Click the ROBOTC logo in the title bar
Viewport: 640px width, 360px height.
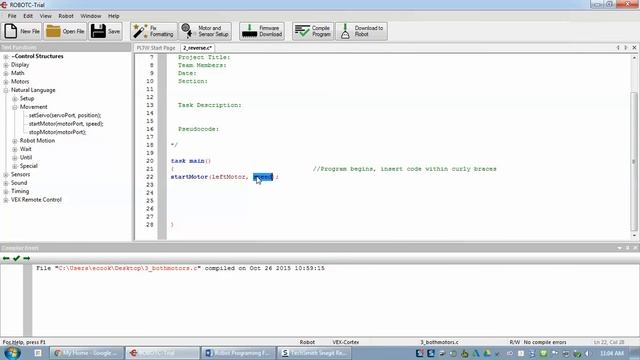(x=4, y=5)
